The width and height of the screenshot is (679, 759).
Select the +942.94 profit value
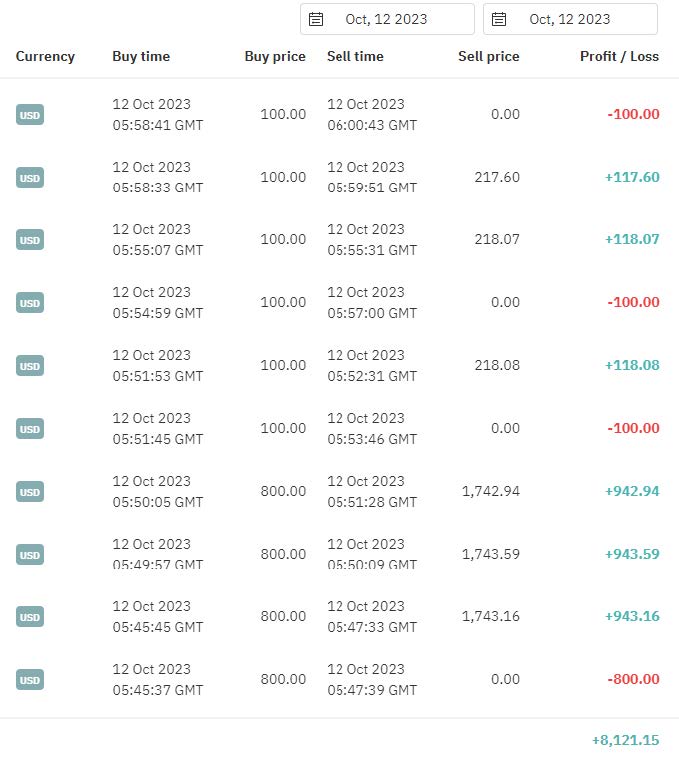pyautogui.click(x=632, y=491)
